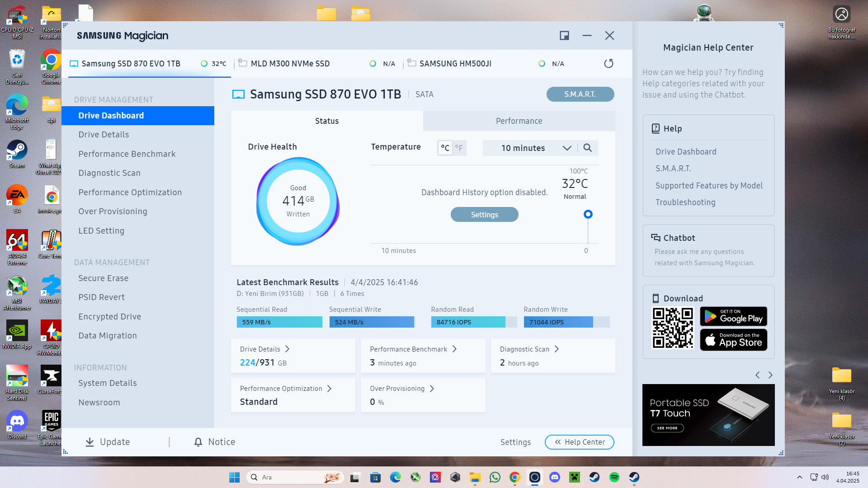Switch to the Performance tab
868x488 pixels.
[x=519, y=121]
